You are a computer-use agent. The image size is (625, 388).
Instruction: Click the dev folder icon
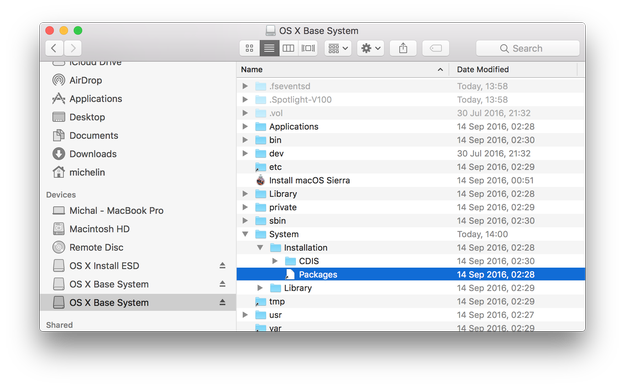[260, 153]
